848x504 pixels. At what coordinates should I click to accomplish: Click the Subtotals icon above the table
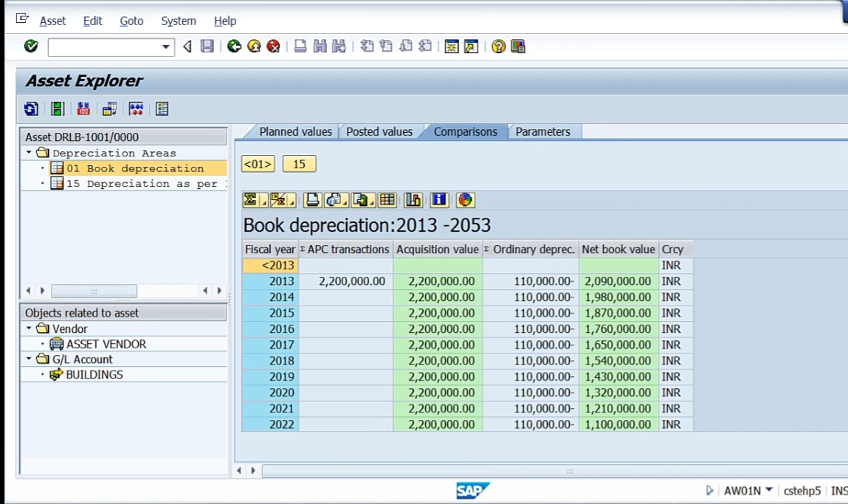point(278,200)
